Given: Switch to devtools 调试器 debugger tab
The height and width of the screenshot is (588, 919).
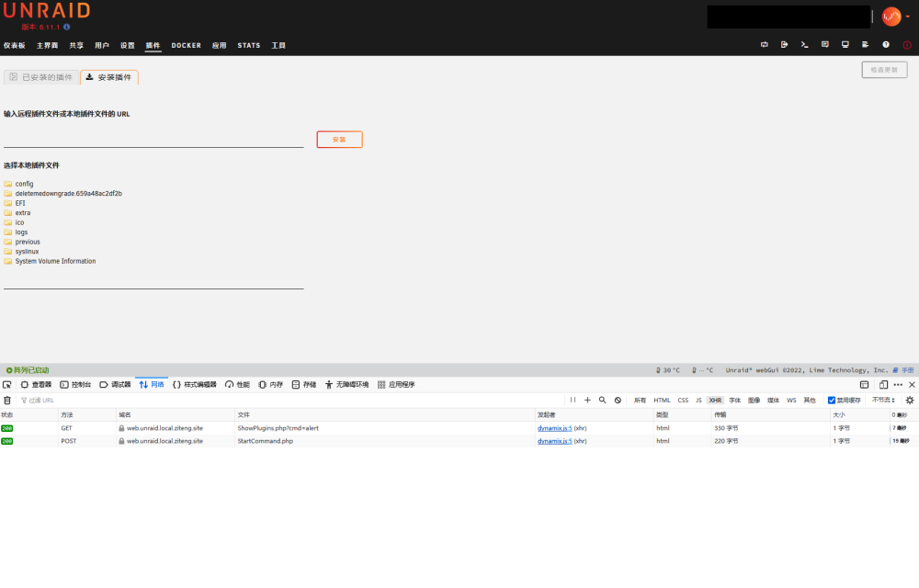Looking at the screenshot, I should pyautogui.click(x=115, y=385).
